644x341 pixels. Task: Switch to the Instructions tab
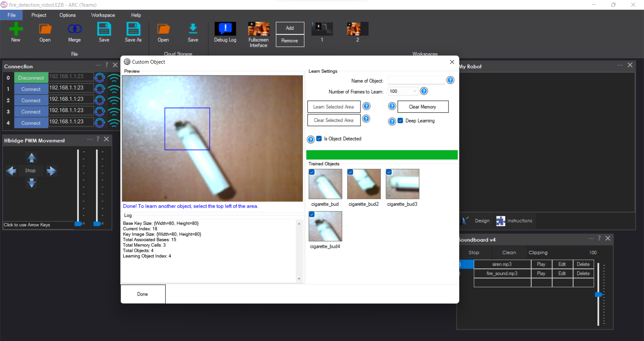[519, 220]
